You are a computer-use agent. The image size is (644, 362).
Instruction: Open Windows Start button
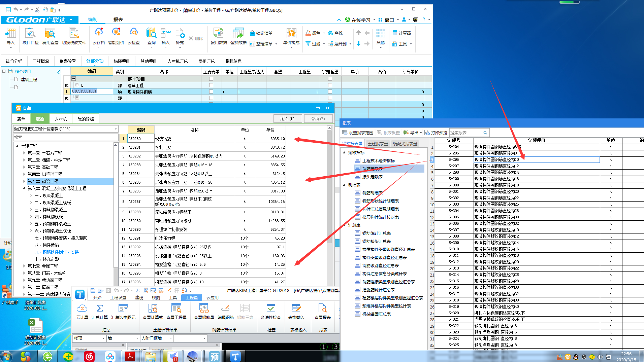pos(7,356)
